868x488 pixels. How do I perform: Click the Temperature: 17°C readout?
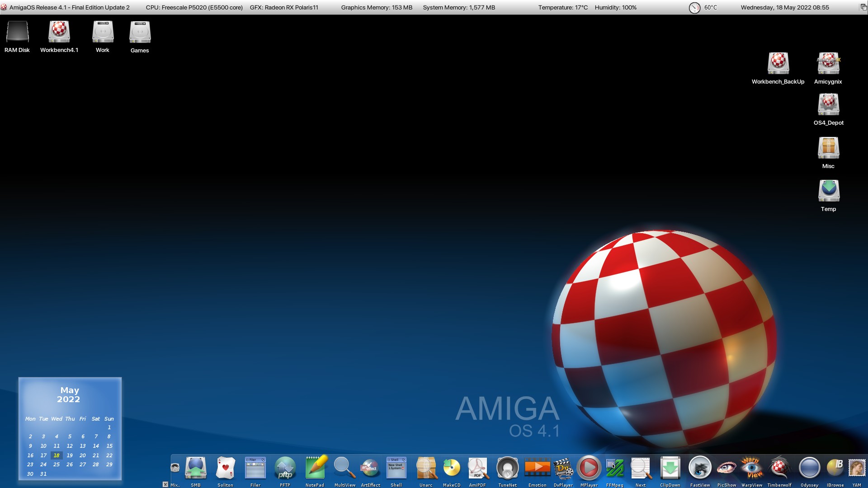[563, 8]
